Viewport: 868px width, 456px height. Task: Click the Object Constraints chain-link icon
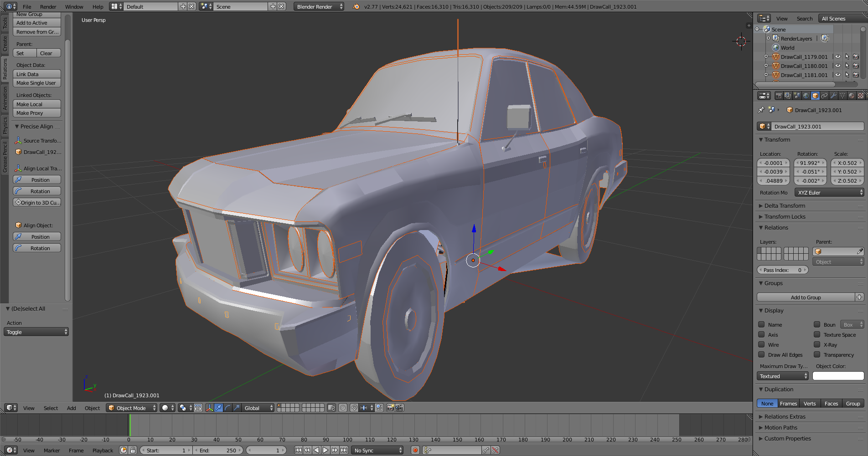824,96
